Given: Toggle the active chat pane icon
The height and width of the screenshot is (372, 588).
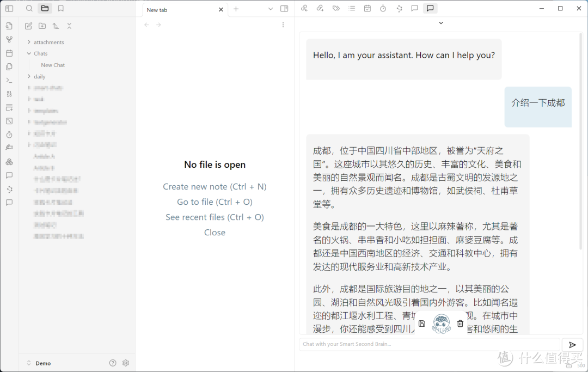Looking at the screenshot, I should [x=430, y=8].
